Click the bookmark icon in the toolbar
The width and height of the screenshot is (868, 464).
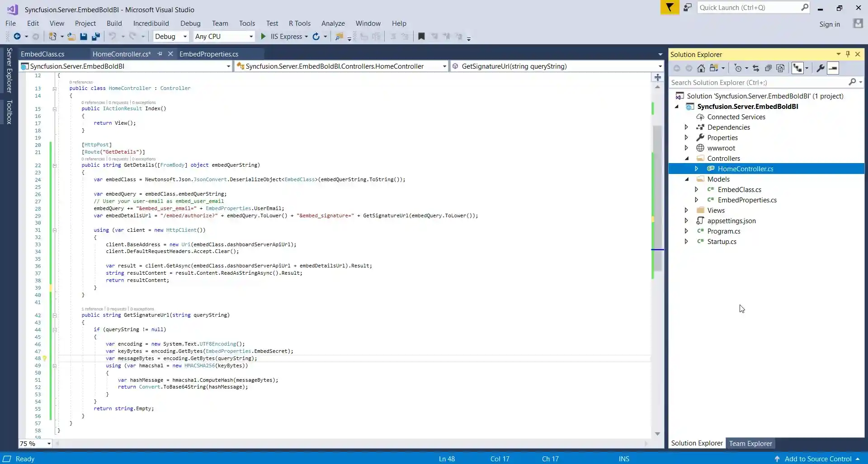point(421,37)
